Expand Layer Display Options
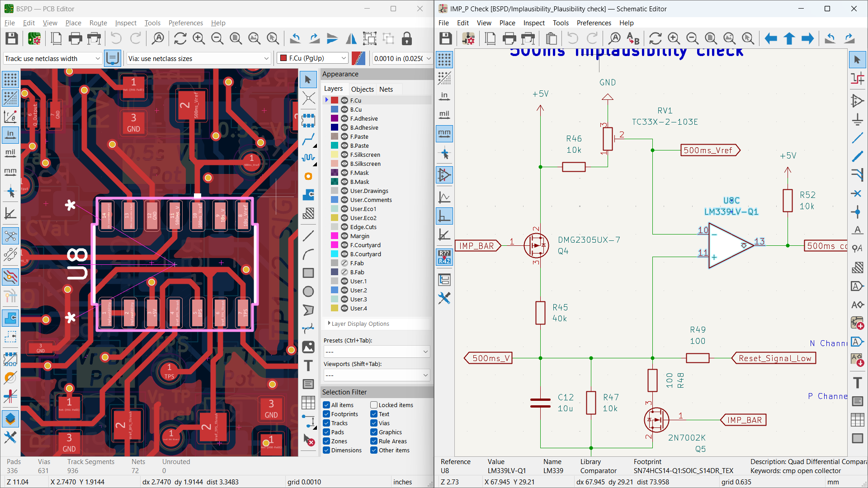The width and height of the screenshot is (868, 488). point(358,324)
